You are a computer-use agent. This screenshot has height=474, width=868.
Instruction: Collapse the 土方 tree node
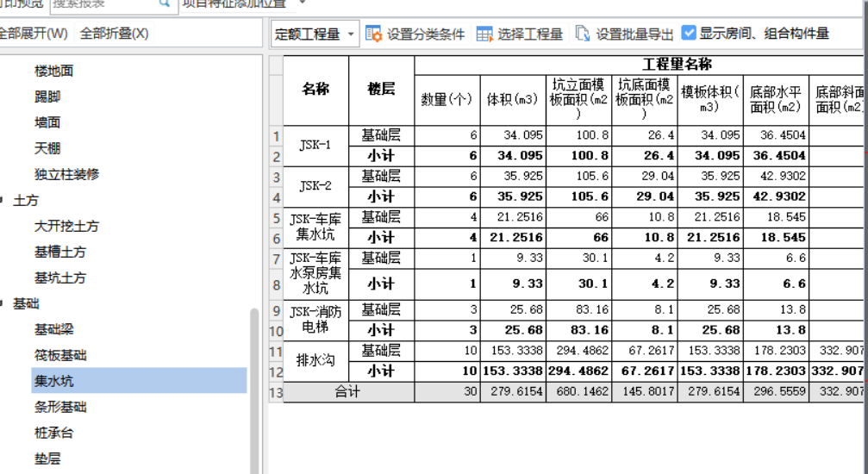coord(2,201)
